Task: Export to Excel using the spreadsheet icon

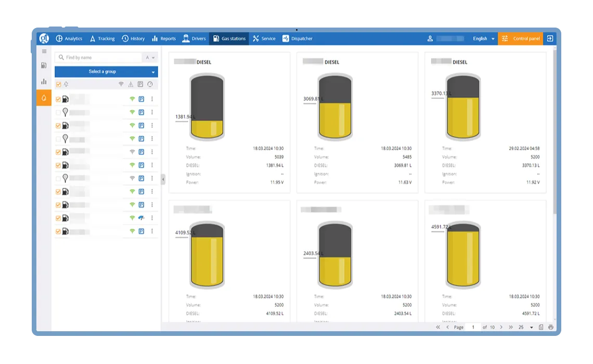Action: click(541, 327)
